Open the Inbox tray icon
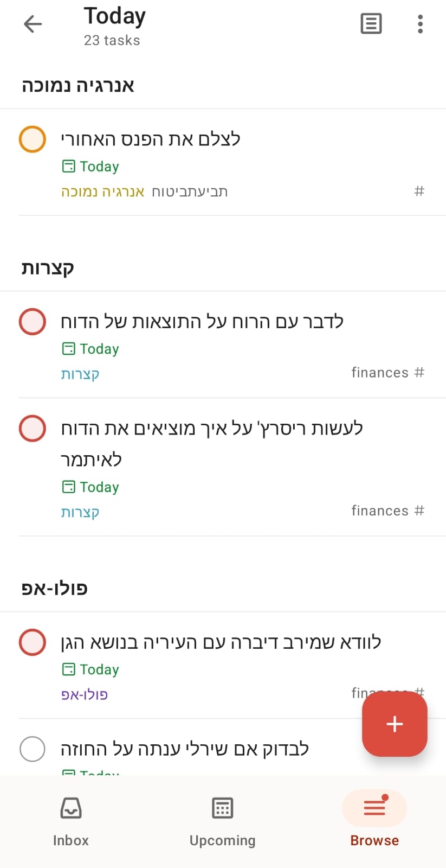The width and height of the screenshot is (446, 868). (71, 808)
